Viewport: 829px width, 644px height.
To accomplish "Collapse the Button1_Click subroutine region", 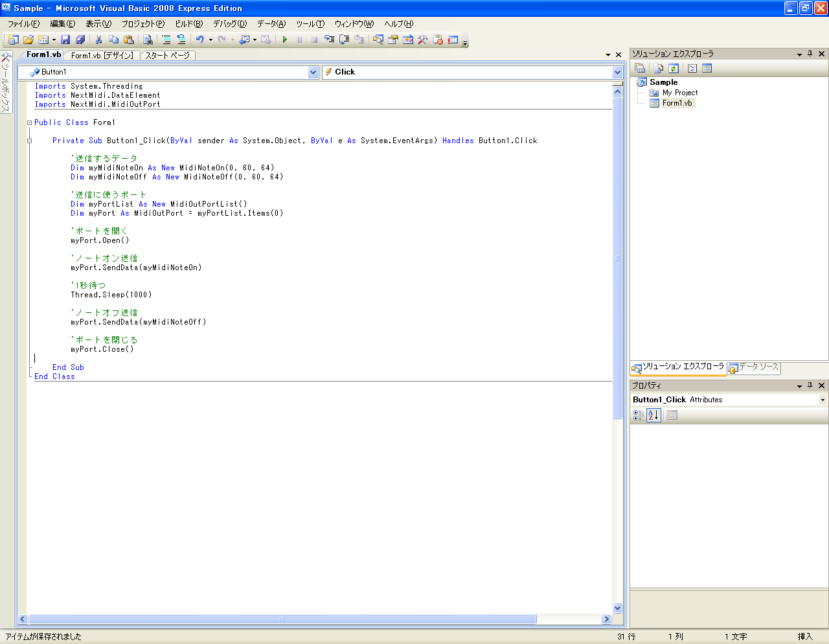I will (28, 140).
